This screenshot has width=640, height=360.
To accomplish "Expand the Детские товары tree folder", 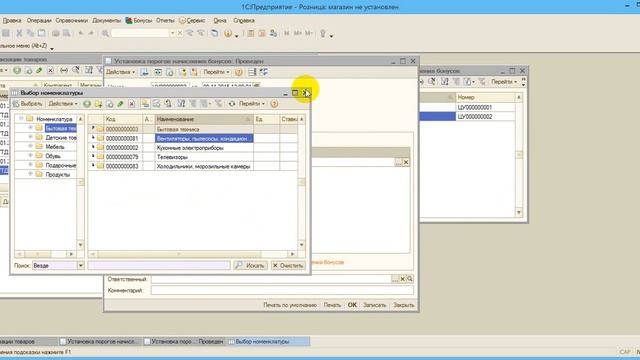I will (30, 137).
